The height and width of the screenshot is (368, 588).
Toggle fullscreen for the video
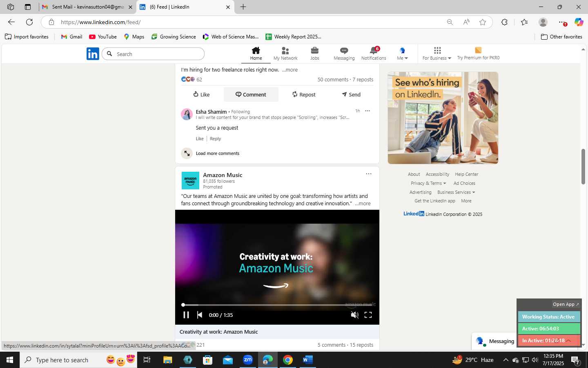pyautogui.click(x=368, y=315)
